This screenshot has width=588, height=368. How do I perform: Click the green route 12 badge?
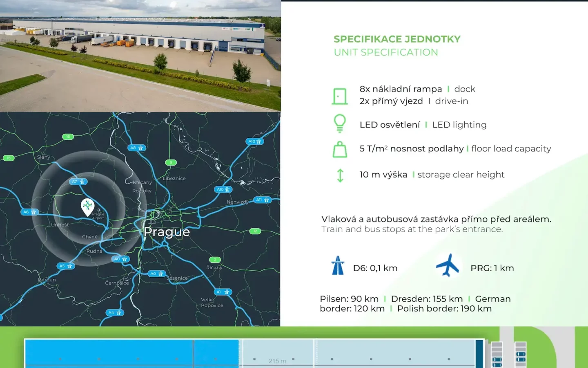(x=255, y=231)
